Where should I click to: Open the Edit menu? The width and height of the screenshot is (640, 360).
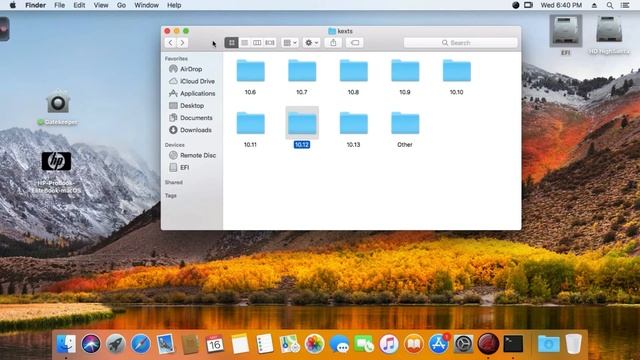point(79,5)
